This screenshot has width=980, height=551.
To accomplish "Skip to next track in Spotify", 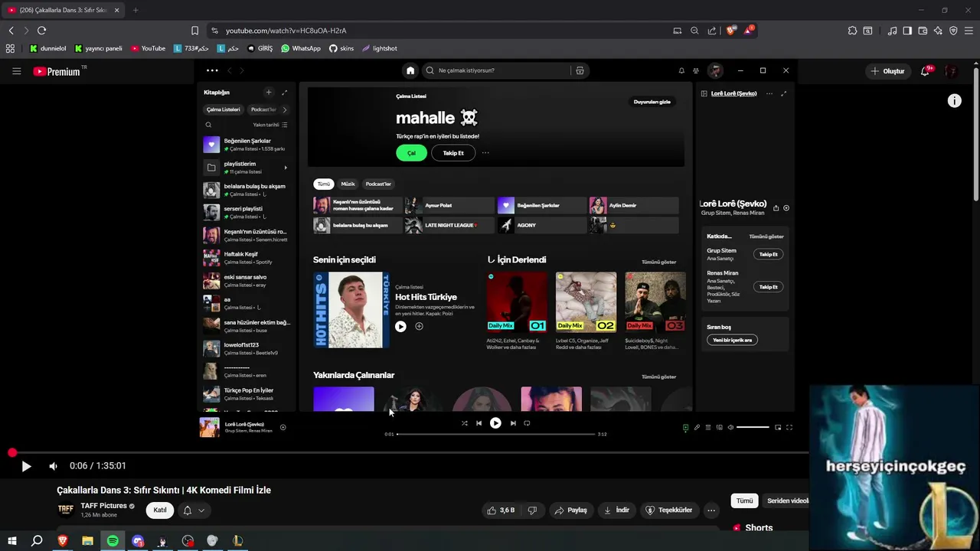I will (513, 423).
